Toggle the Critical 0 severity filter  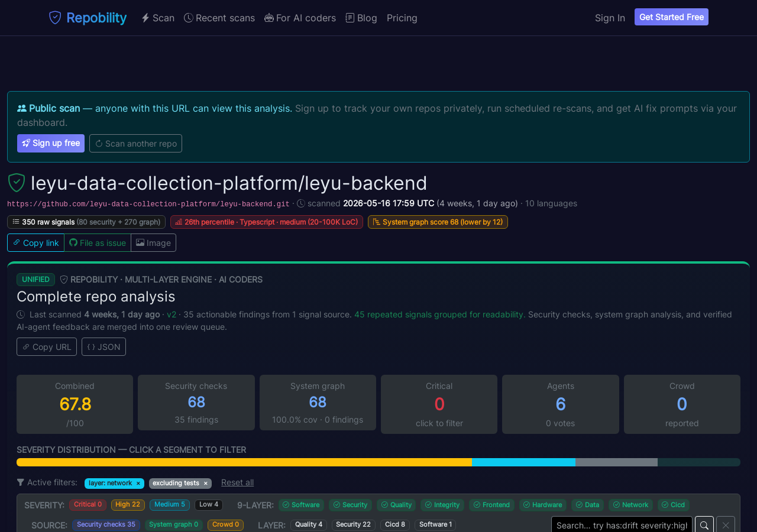[x=88, y=505]
